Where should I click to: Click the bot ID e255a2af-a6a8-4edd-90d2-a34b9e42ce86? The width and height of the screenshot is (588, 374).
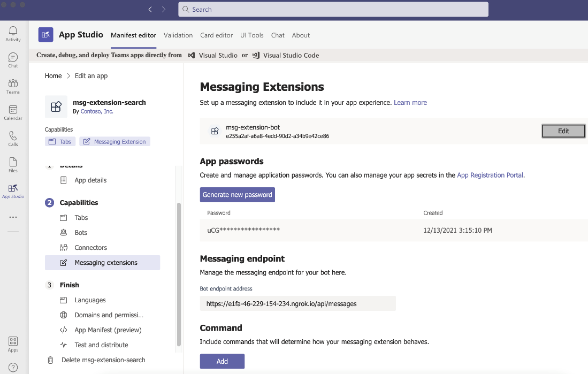pyautogui.click(x=278, y=136)
